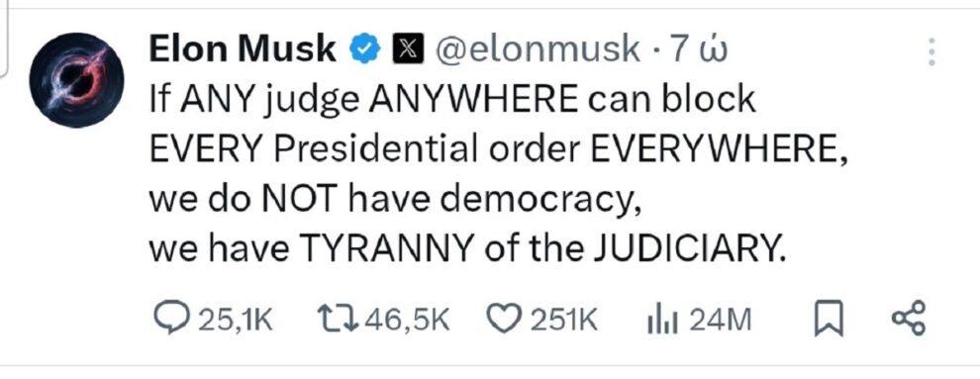Click the reply speech bubble icon
This screenshot has height=379, width=980.
[x=169, y=319]
